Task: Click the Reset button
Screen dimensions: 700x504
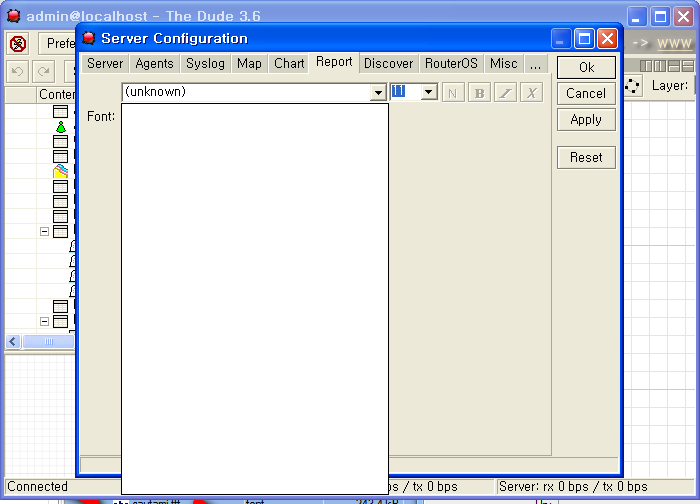Action: [586, 158]
